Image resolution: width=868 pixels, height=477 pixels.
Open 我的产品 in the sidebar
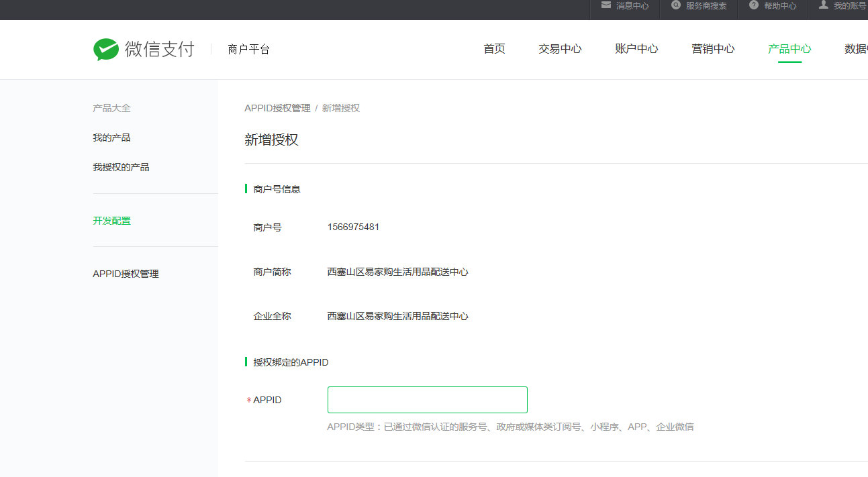pyautogui.click(x=111, y=138)
